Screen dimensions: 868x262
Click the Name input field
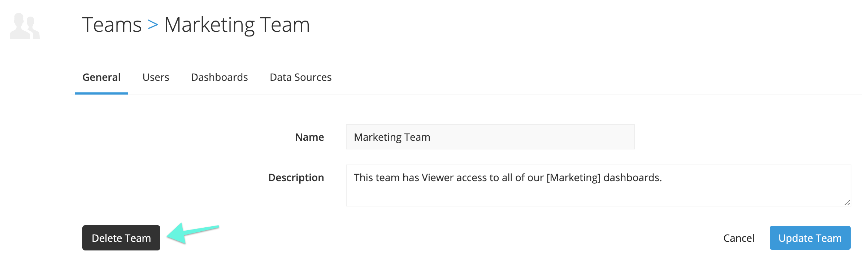coord(490,137)
